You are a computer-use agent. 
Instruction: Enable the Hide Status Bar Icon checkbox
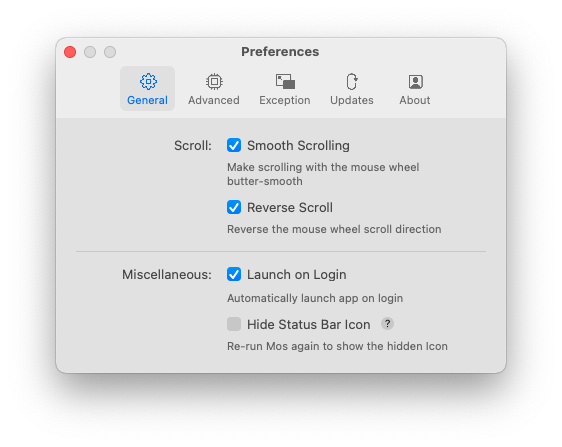point(234,324)
